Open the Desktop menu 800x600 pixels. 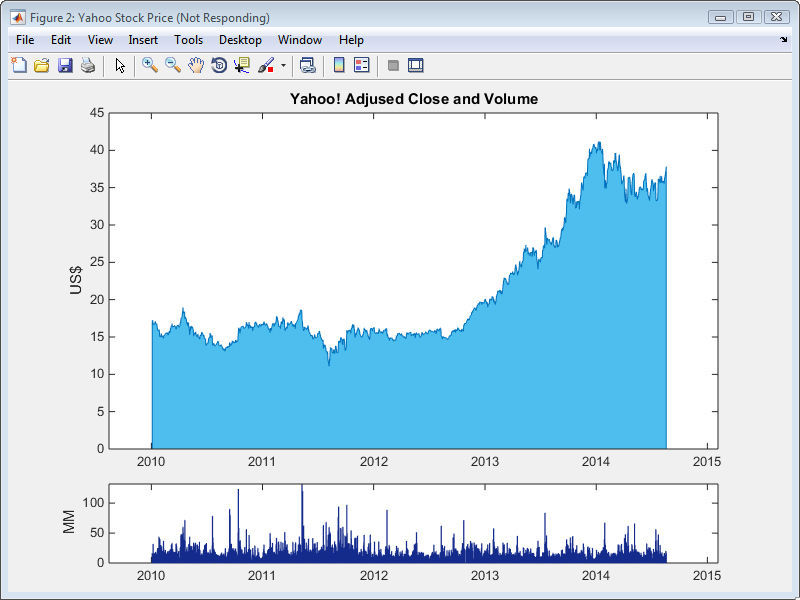(240, 40)
